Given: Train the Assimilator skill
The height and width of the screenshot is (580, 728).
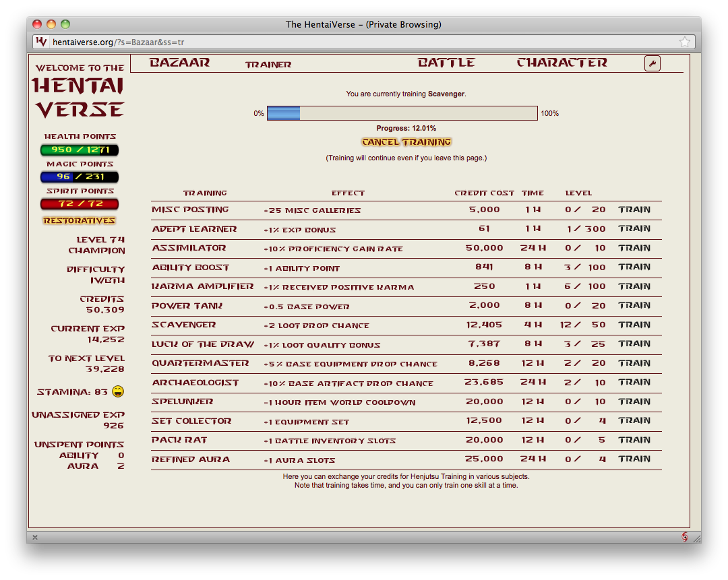Looking at the screenshot, I should (x=634, y=249).
